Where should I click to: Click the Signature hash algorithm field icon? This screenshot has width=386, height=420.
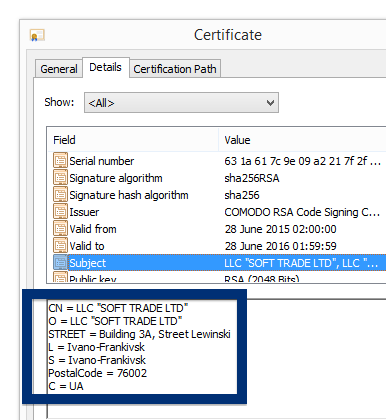[60, 195]
